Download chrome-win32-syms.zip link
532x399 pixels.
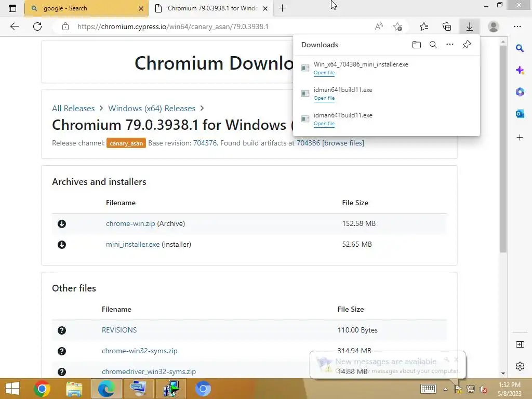click(139, 351)
